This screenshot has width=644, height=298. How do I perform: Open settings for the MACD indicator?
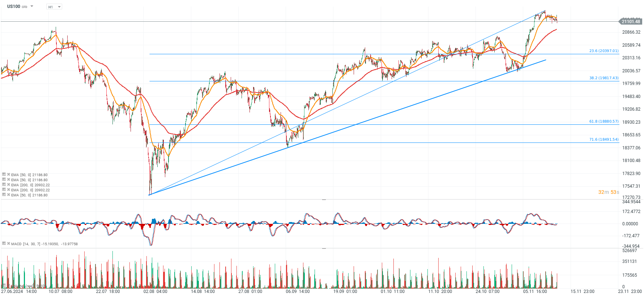pyautogui.click(x=4, y=243)
